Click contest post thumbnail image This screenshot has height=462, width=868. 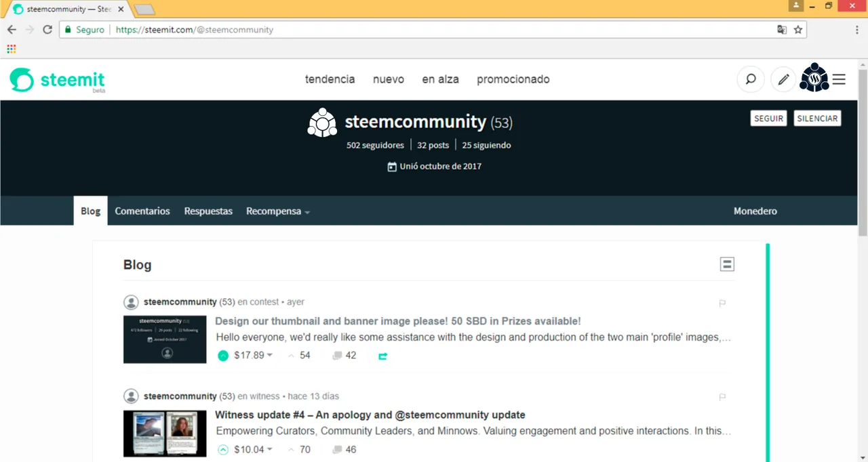(165, 339)
